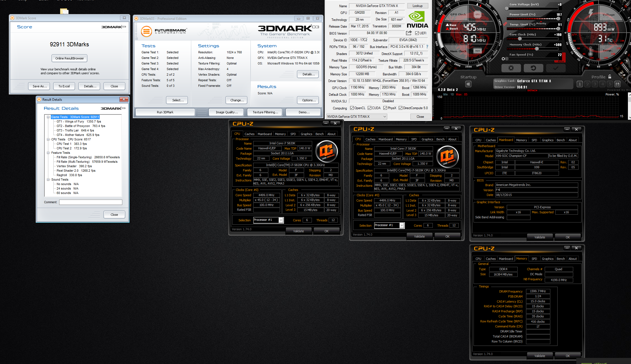This screenshot has height=364, width=631.
Task: Toggle the CUDA checkbox
Action: tap(369, 108)
